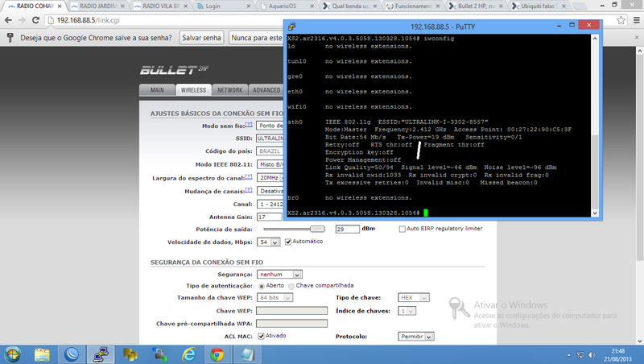The height and width of the screenshot is (364, 644).
Task: Open Modo IEEE 802.11 dropdown
Action: click(x=270, y=164)
